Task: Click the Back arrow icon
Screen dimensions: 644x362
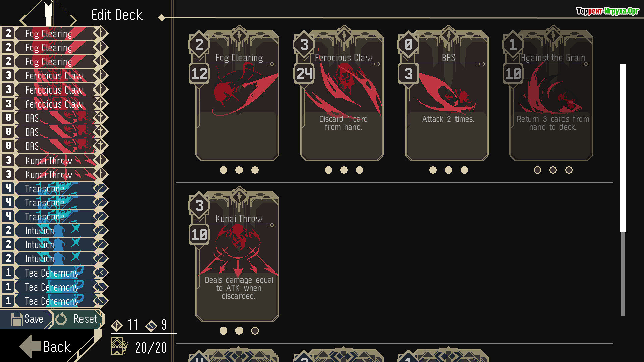Action: click(x=30, y=346)
